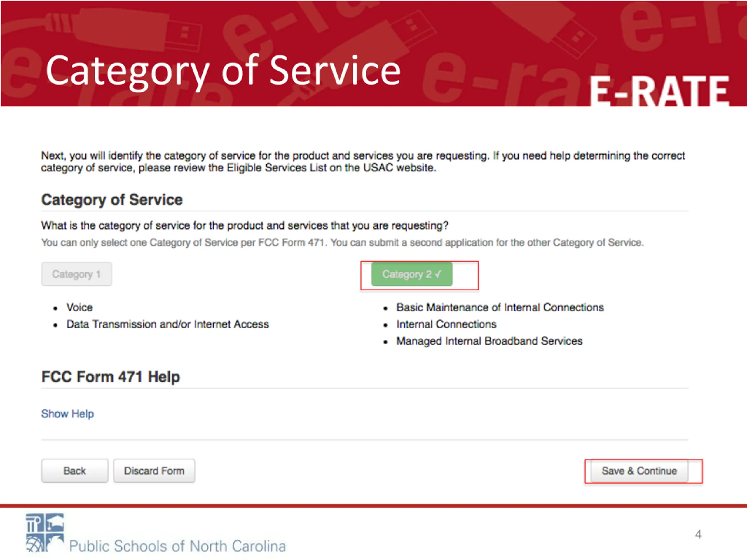
Task: Click the 'Internal Connections' bullet item
Action: coord(446,324)
